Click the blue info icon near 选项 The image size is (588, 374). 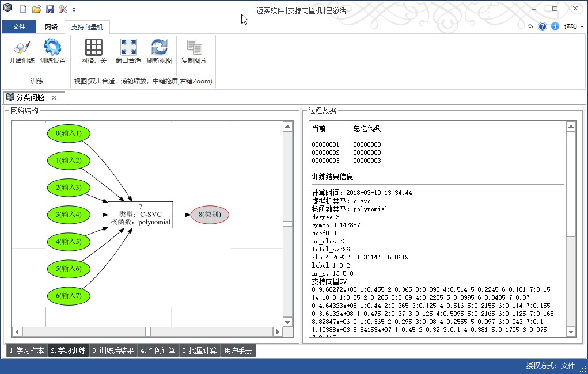click(x=554, y=26)
